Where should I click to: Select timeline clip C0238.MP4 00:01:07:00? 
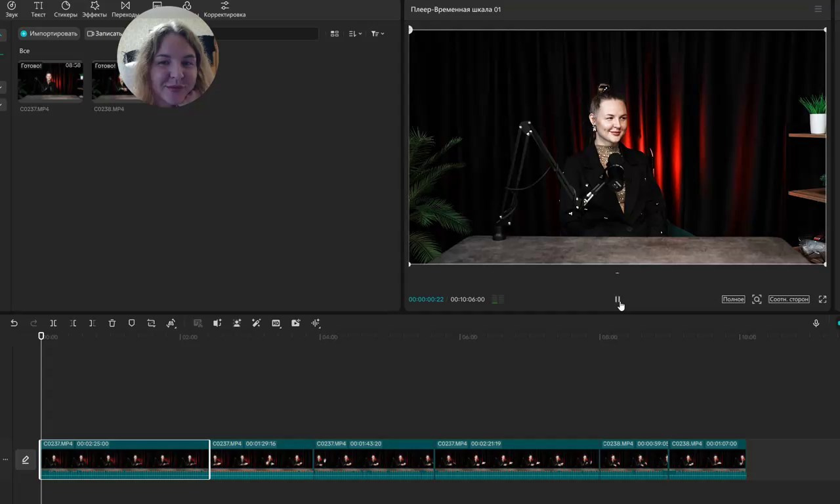tap(707, 459)
